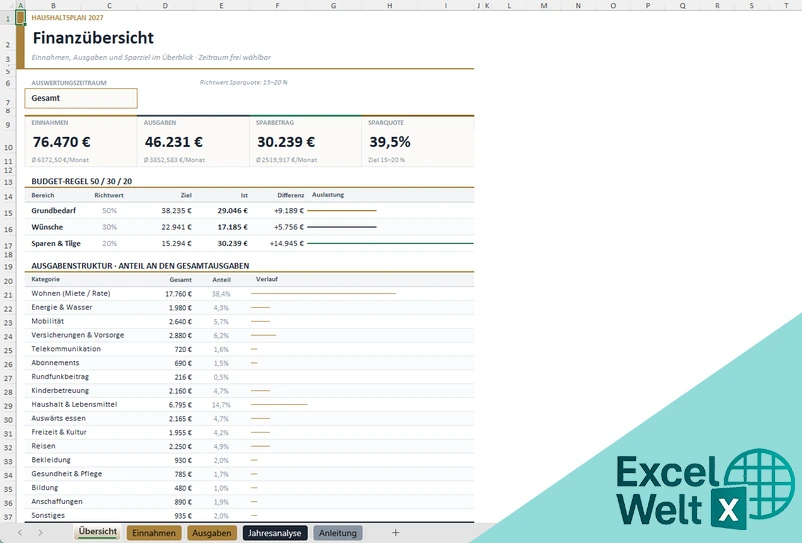Click the Abonnements category
Screen dimensions: 802x543
55,363
